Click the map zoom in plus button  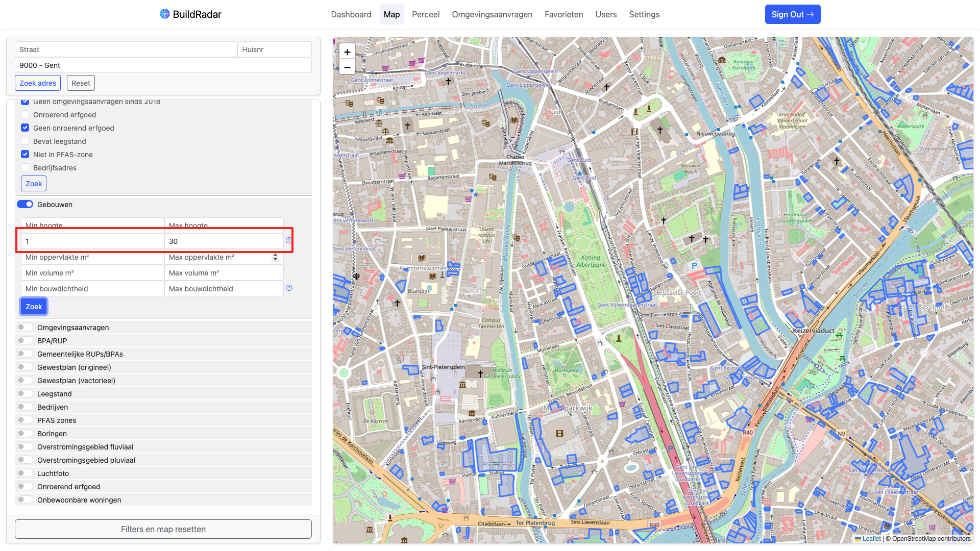coord(347,52)
